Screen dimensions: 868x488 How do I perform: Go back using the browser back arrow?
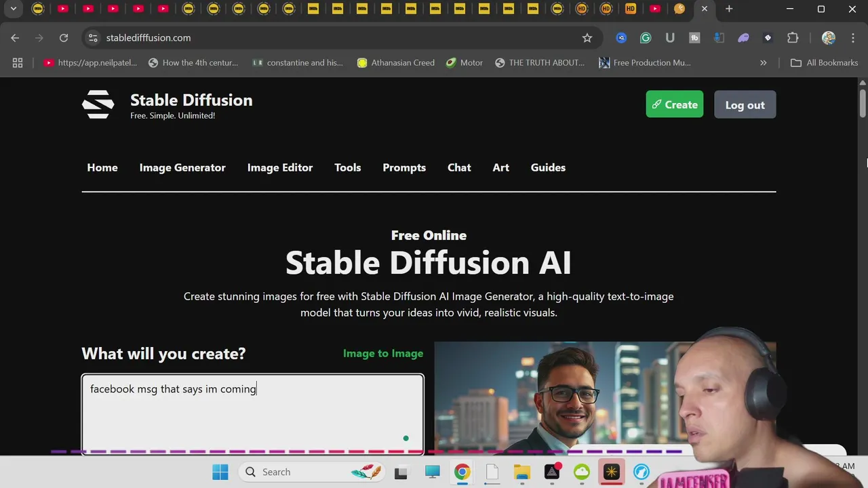15,38
